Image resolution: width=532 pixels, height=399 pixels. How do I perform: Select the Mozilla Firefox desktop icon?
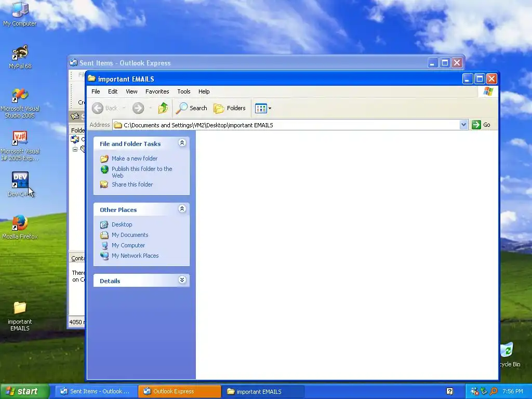coord(20,227)
